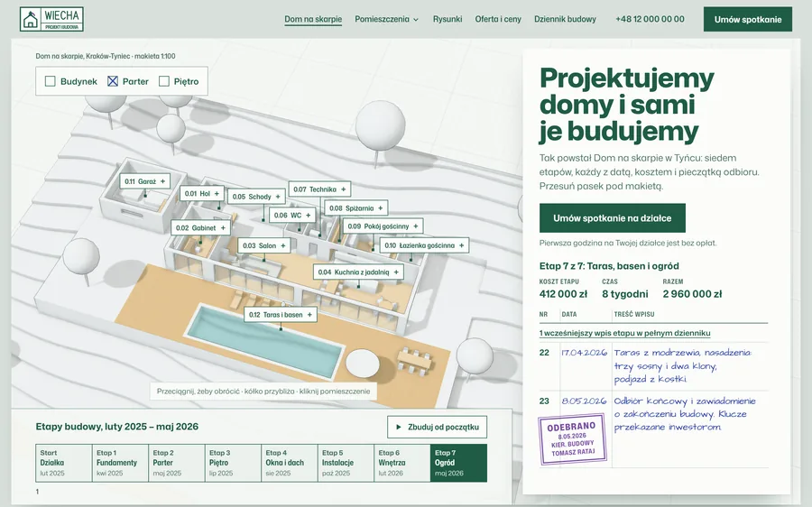Viewport: 812px width, 507px height.
Task: Click the 412 000 zł stage cost value
Action: pyautogui.click(x=563, y=294)
